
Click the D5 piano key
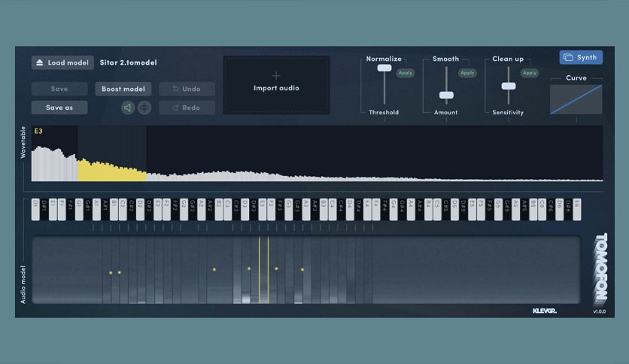454,209
